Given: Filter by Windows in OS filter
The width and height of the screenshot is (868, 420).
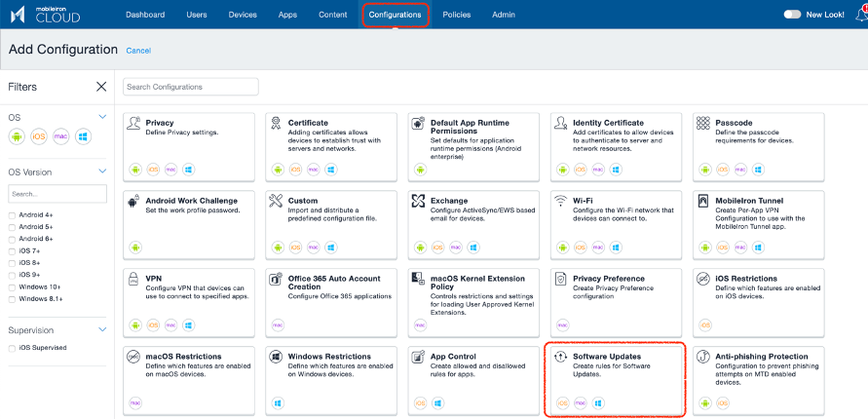Looking at the screenshot, I should (83, 136).
